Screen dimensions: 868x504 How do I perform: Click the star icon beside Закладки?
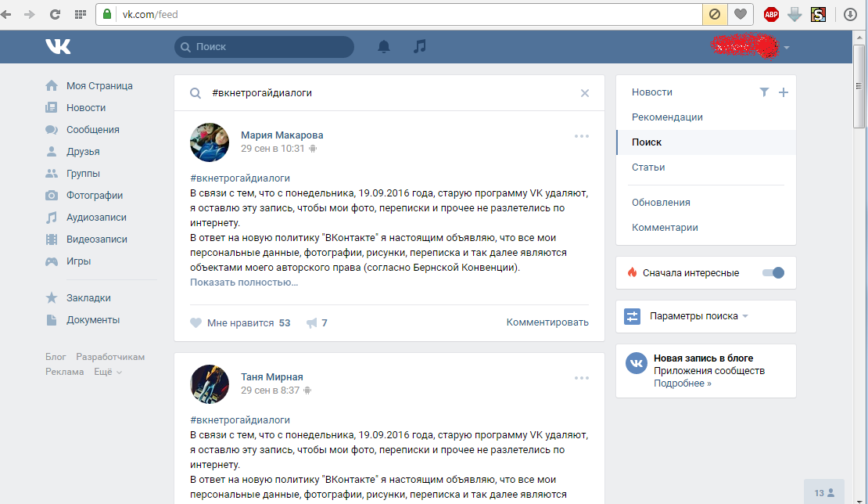(52, 297)
